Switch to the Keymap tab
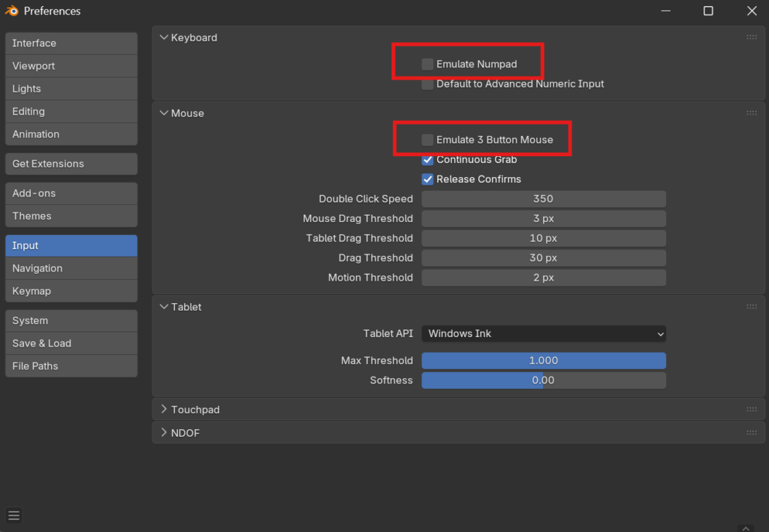769x532 pixels. click(x=71, y=291)
